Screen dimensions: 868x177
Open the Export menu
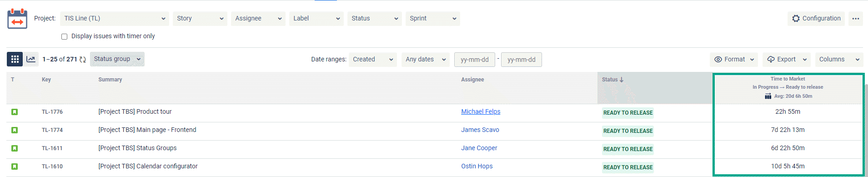(x=787, y=60)
